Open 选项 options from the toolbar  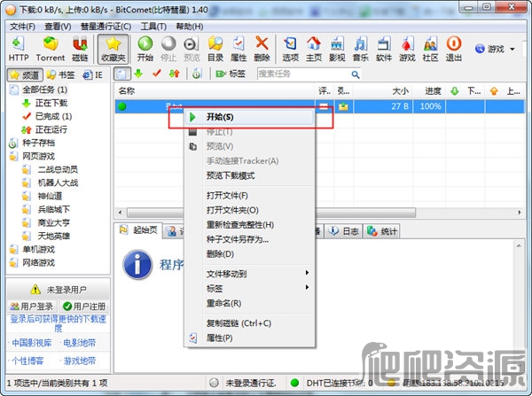290,48
